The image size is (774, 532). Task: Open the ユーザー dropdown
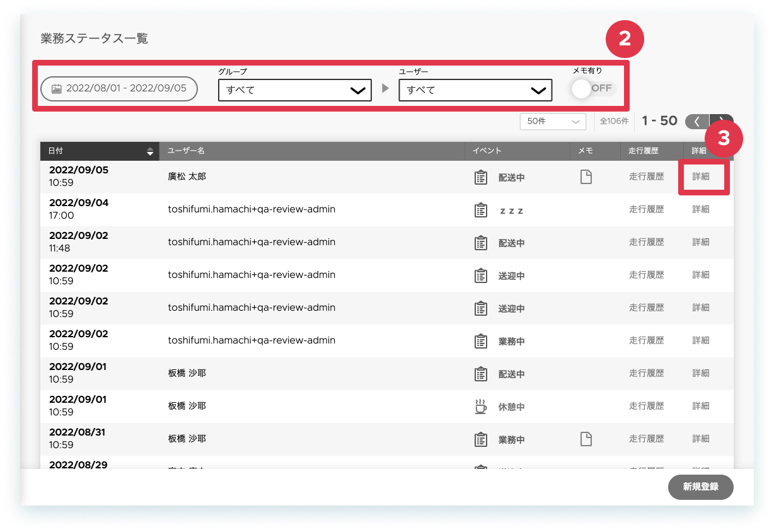(x=476, y=90)
